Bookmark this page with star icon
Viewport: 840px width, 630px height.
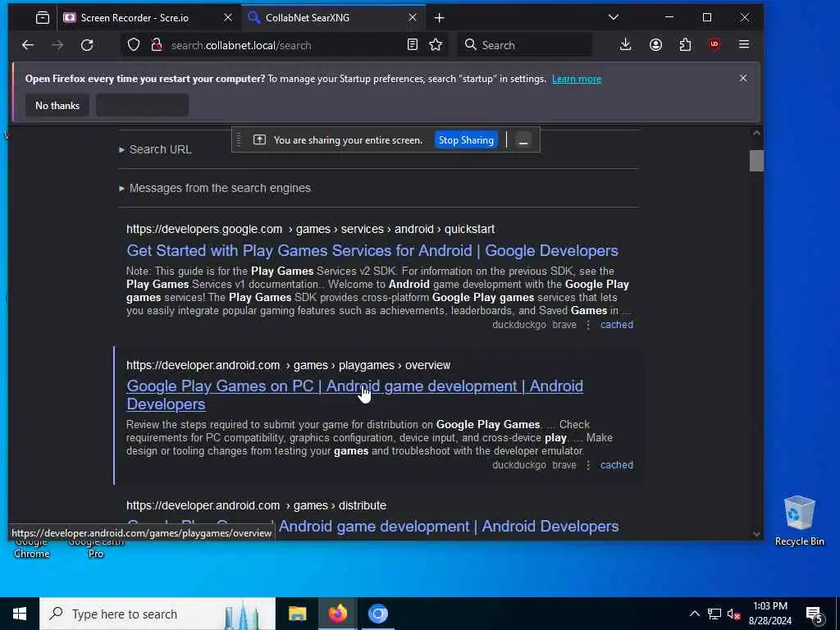(436, 45)
